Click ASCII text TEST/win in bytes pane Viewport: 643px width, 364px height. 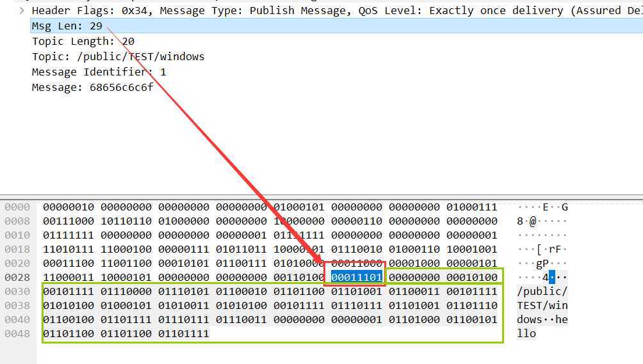click(542, 305)
